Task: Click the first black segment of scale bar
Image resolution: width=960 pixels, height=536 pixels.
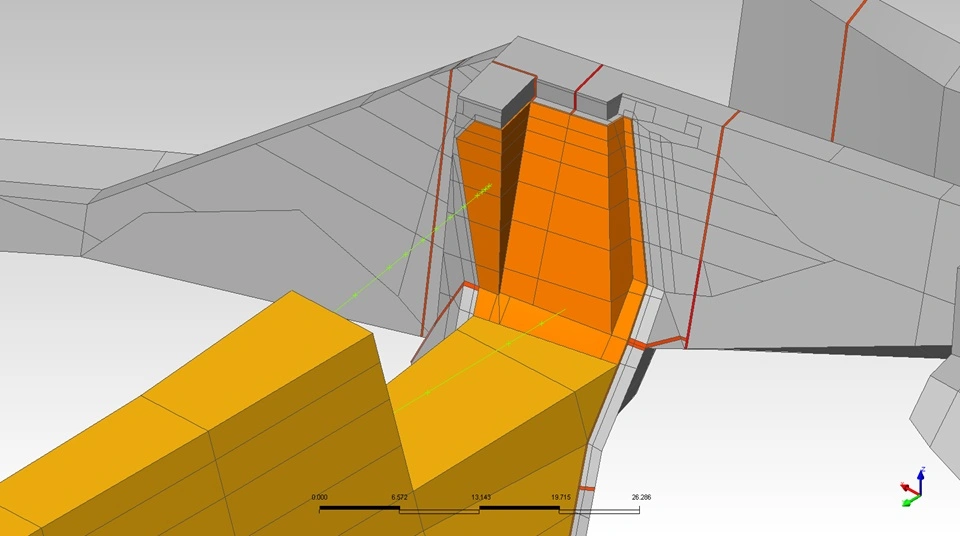Action: (x=359, y=509)
